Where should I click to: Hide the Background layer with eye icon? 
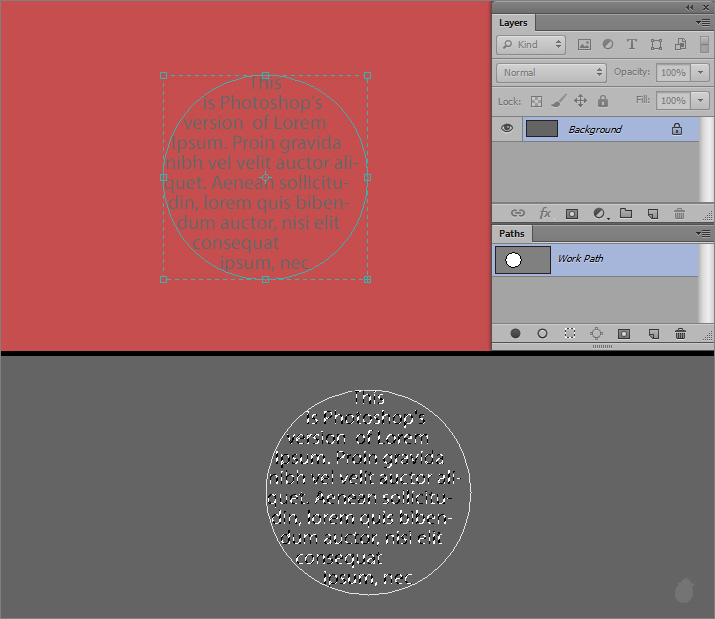(x=507, y=129)
